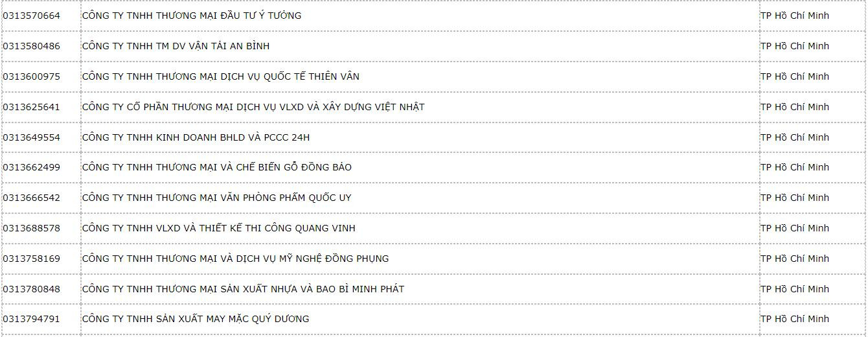Select tax code 0313580486

31,46
